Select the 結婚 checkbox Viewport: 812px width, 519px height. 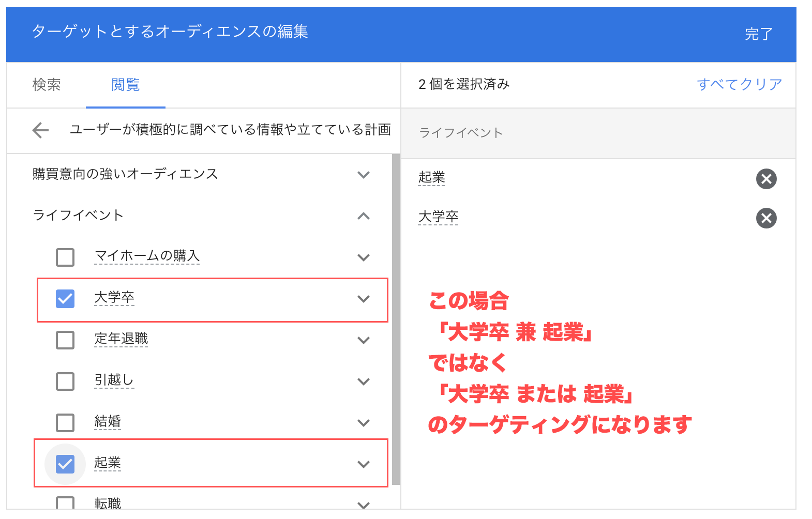[x=65, y=422]
